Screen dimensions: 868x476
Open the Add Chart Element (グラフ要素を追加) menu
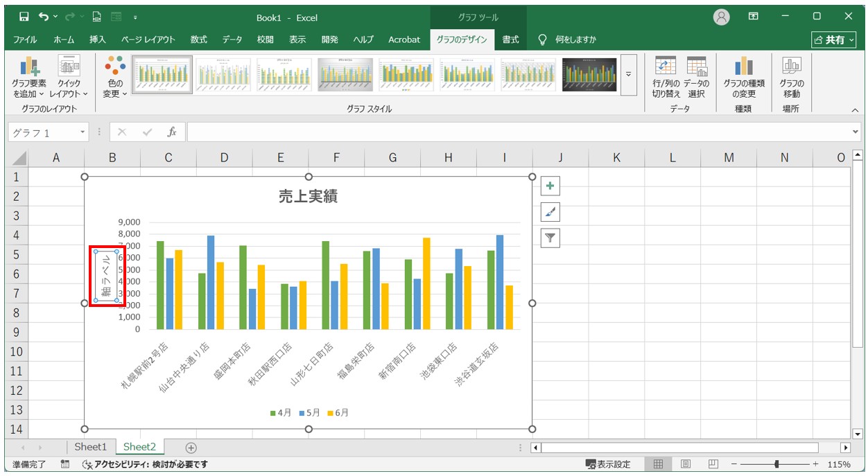coord(28,78)
